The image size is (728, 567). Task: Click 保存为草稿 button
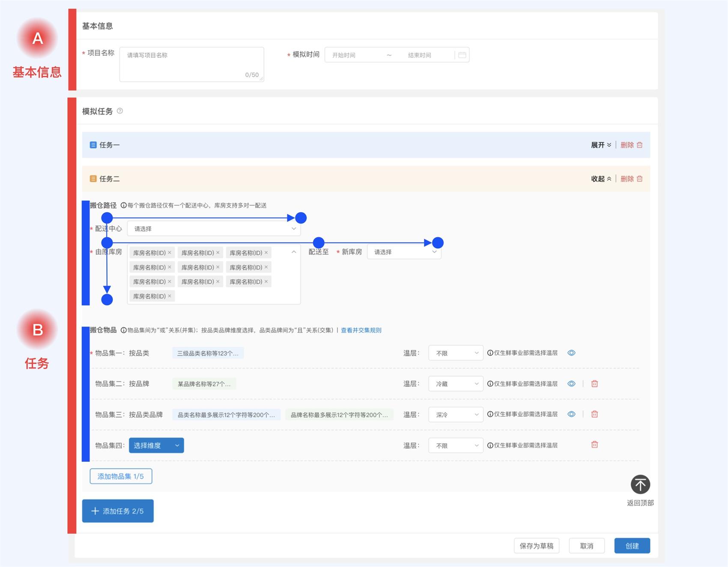pyautogui.click(x=537, y=546)
